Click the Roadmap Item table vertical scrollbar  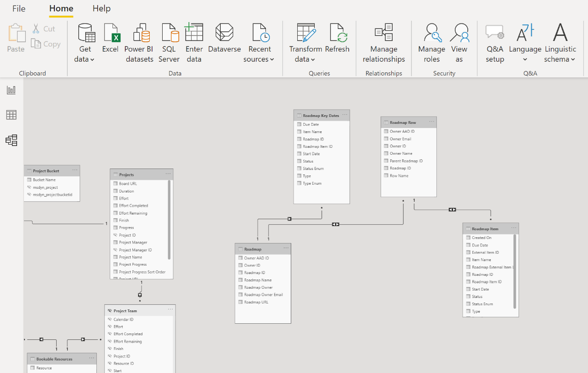515,272
